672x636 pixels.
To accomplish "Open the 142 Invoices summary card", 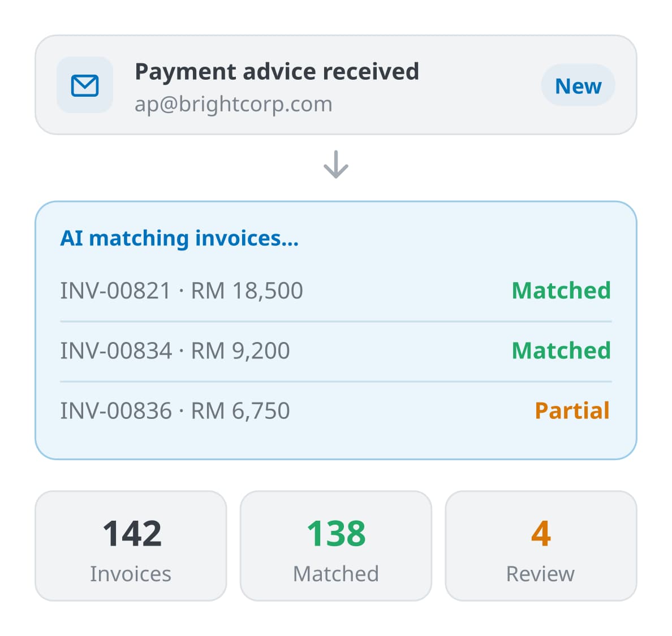I will pos(131,546).
